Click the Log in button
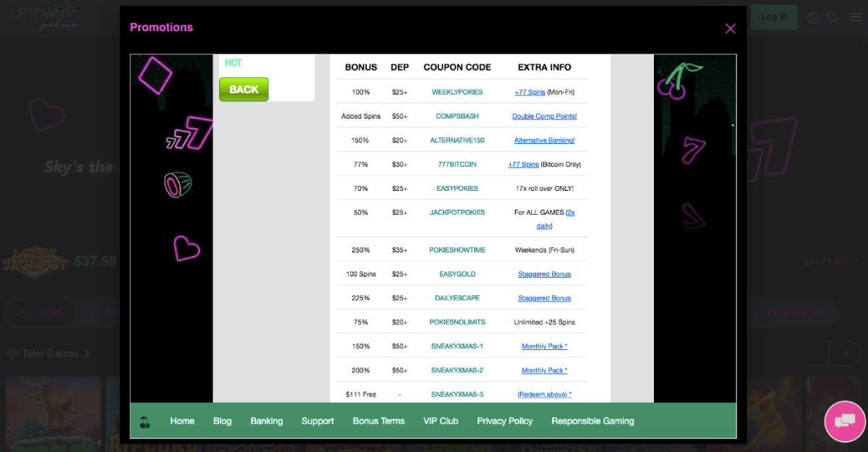868x452 pixels. tap(773, 17)
